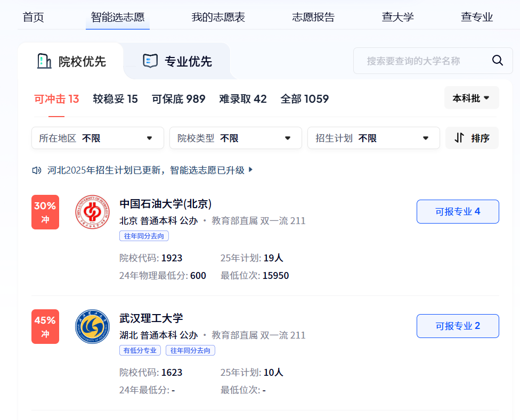Click the red 30% 冲 badge
The image size is (520, 420).
point(45,212)
